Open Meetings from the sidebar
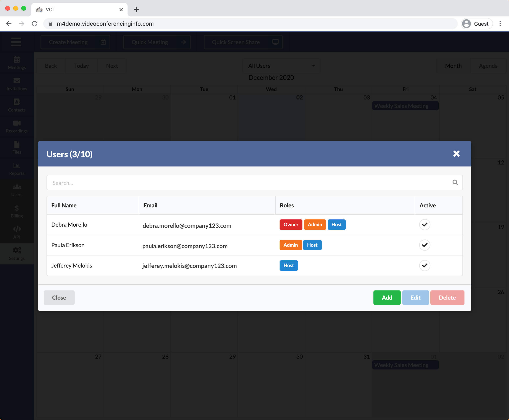This screenshot has width=509, height=420. coord(17,63)
